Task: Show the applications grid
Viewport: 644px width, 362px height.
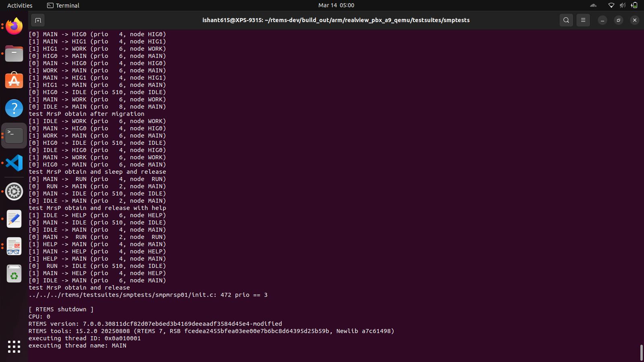Action: [x=14, y=346]
